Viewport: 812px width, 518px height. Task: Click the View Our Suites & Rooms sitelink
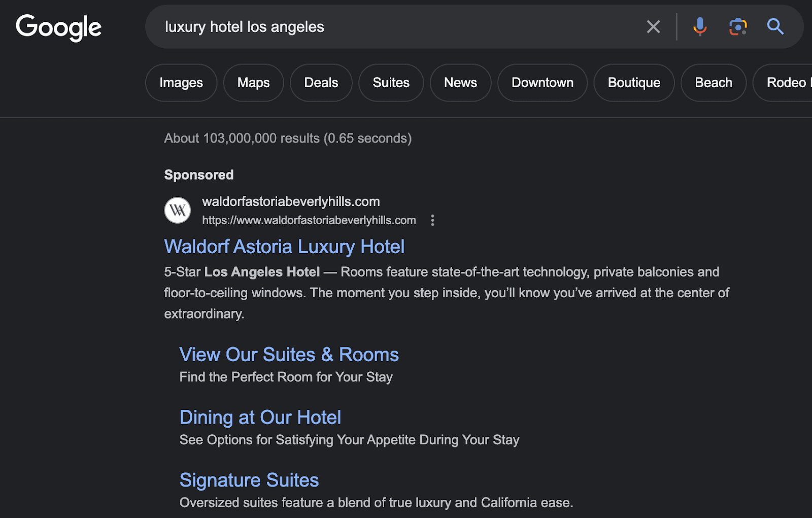pyautogui.click(x=288, y=354)
